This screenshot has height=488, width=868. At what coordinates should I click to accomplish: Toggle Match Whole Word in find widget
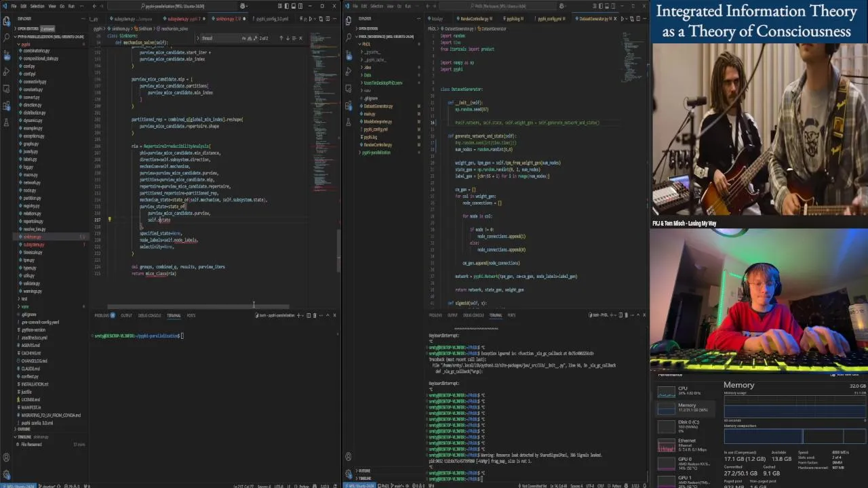point(250,38)
